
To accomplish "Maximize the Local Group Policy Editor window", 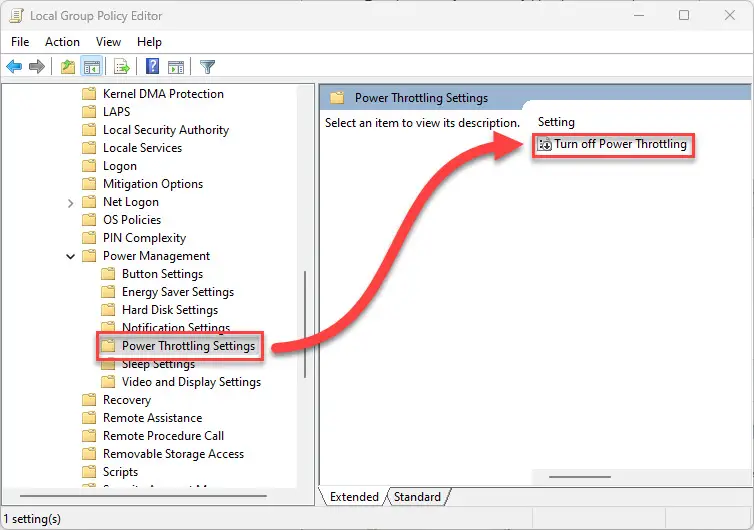I will (684, 15).
